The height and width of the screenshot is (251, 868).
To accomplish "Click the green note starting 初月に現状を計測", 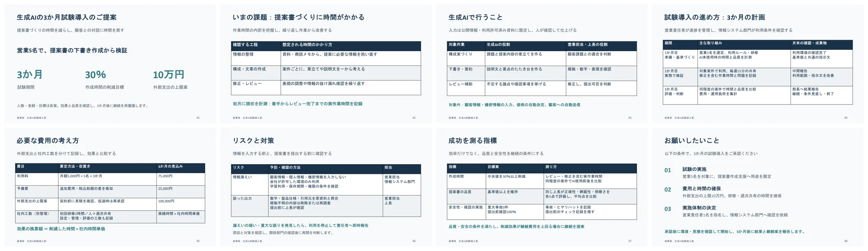I will [x=297, y=104].
